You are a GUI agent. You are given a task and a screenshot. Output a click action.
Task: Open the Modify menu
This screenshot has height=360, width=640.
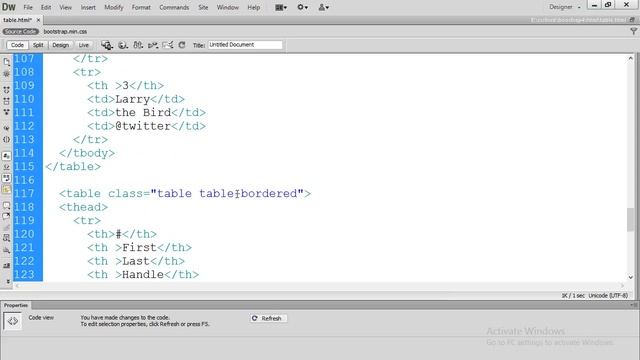[x=113, y=7]
